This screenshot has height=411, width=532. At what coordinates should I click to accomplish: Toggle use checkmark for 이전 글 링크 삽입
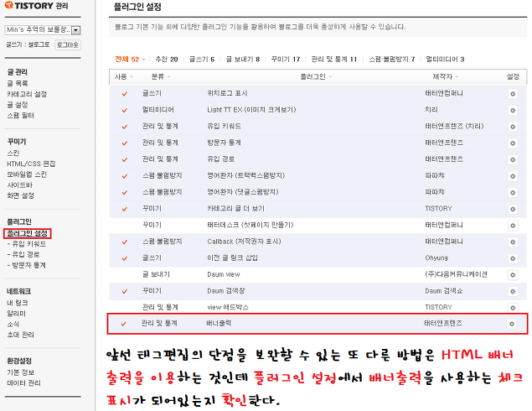125,258
